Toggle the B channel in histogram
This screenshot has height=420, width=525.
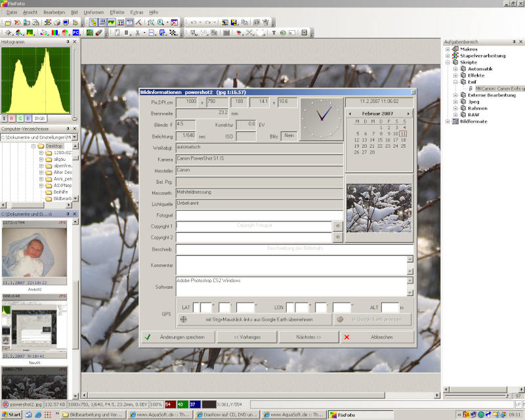click(x=28, y=118)
